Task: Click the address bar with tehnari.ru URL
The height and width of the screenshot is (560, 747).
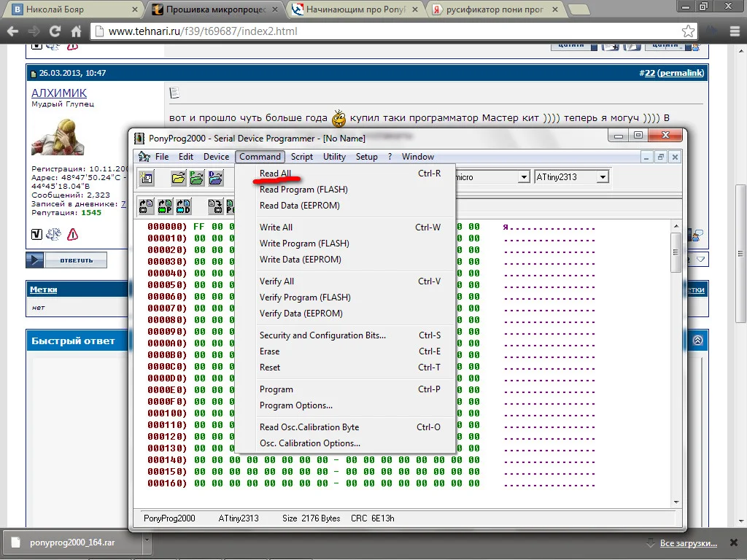Action: (393, 31)
